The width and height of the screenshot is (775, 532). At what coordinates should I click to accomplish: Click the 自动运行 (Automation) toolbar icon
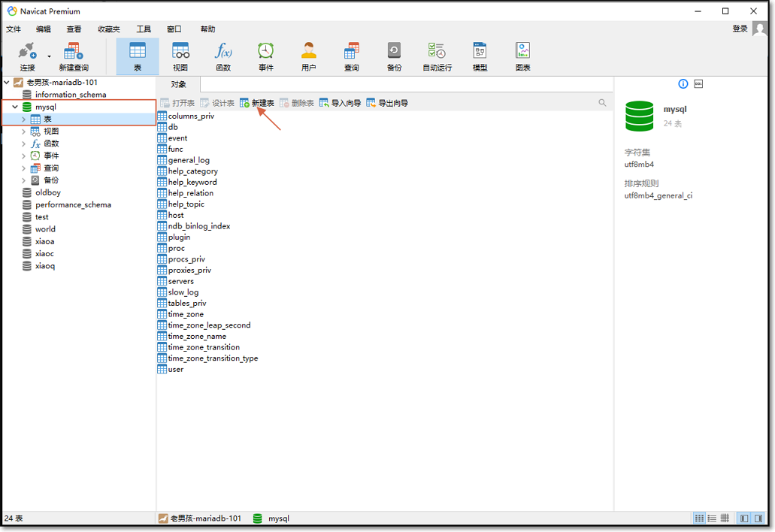437,56
